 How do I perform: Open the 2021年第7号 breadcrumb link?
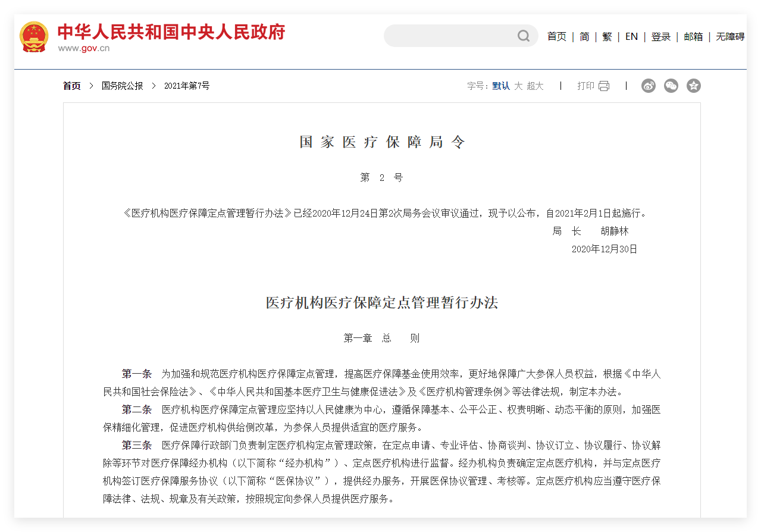tap(187, 86)
